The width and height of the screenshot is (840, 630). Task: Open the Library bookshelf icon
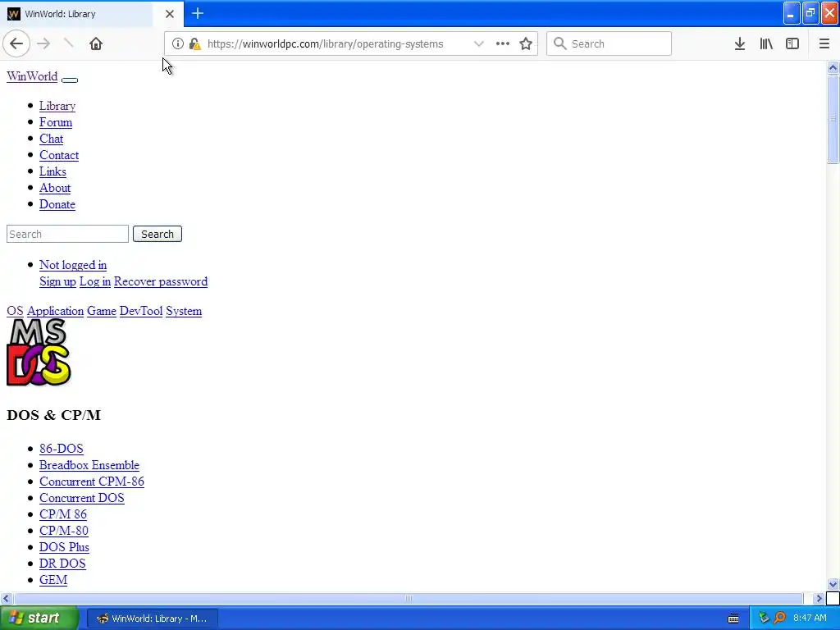click(x=766, y=44)
